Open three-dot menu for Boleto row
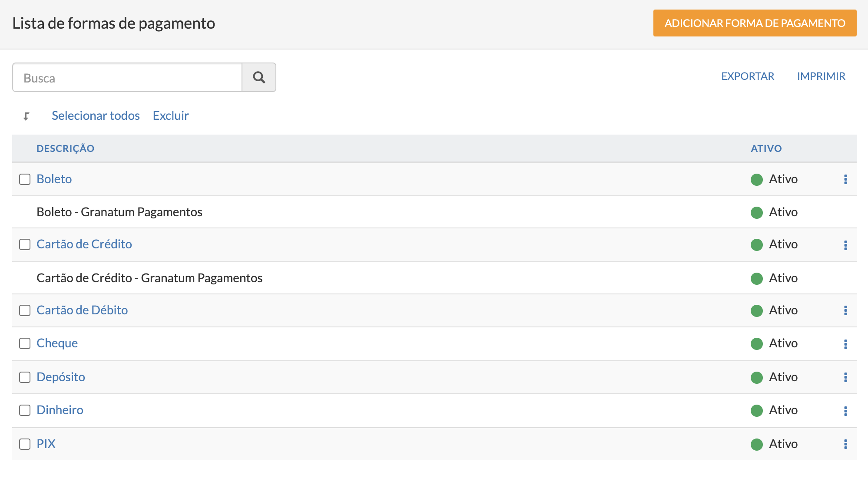 (845, 179)
